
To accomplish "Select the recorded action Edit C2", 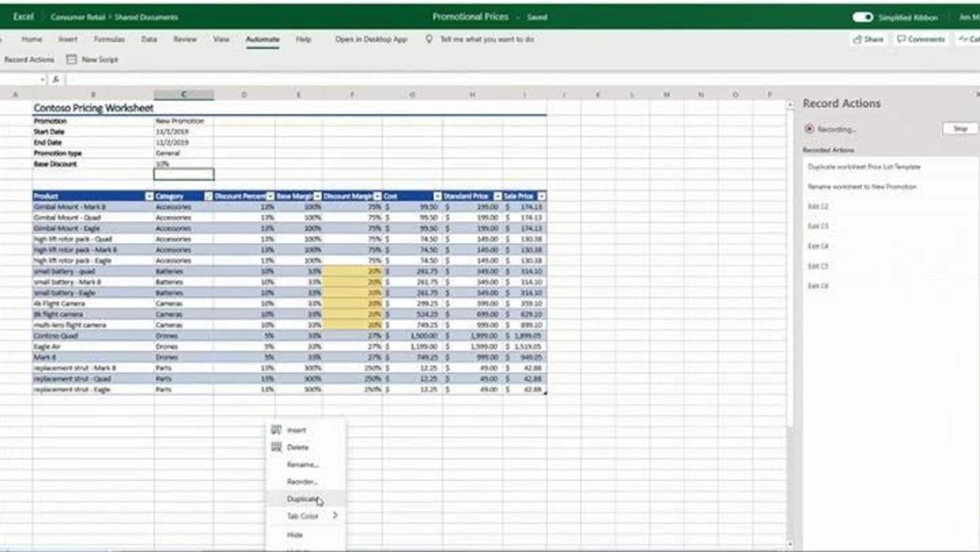I will [x=818, y=206].
